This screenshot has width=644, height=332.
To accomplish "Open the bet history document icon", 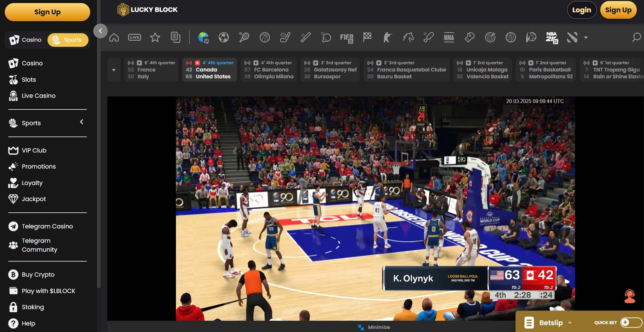I will point(176,37).
